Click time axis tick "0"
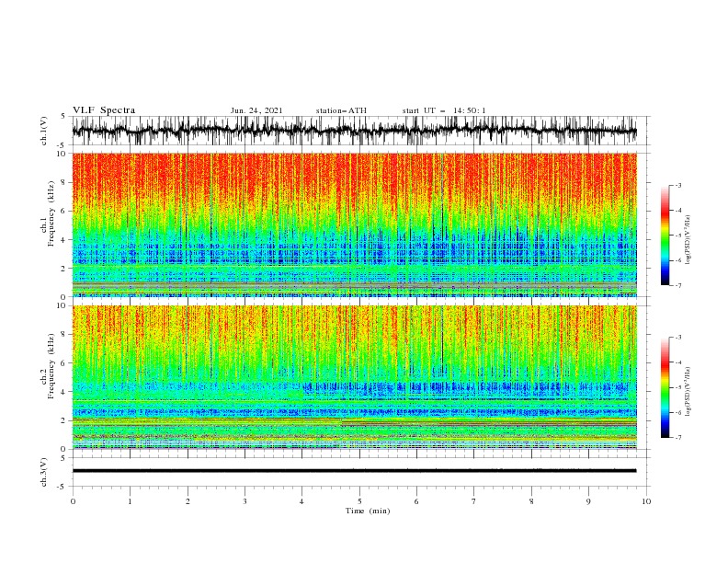The height and width of the screenshot is (563, 728). pos(73,502)
